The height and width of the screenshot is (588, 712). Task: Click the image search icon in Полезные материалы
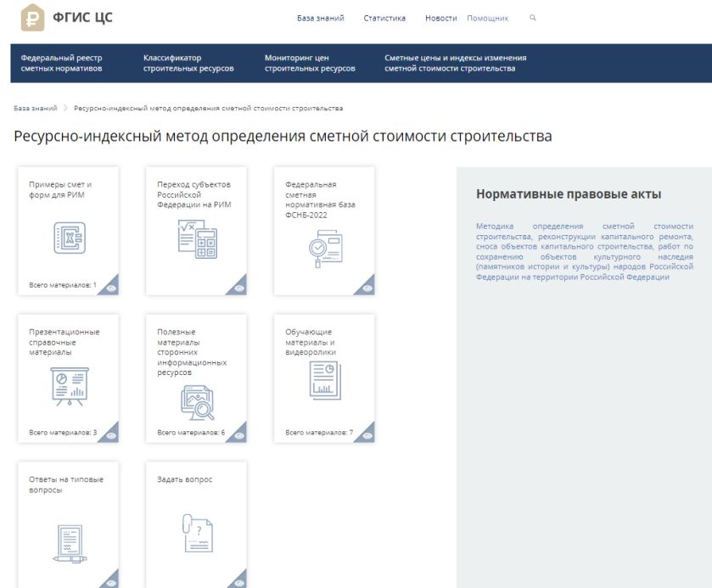click(x=196, y=402)
